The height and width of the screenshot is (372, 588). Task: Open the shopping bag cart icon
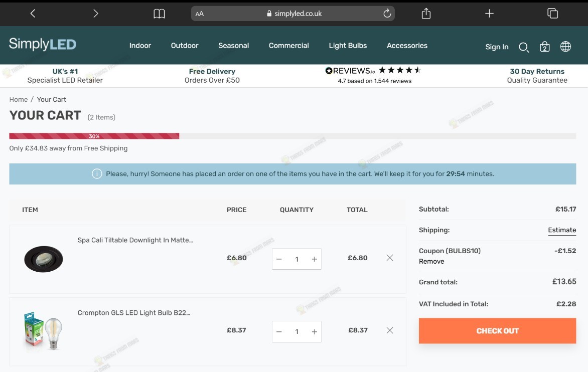pyautogui.click(x=544, y=47)
